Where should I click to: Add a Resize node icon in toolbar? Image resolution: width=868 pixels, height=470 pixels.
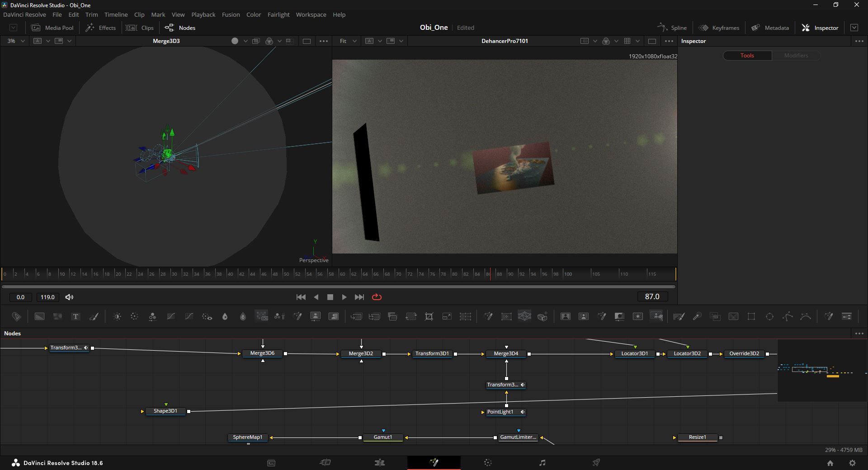click(x=447, y=317)
